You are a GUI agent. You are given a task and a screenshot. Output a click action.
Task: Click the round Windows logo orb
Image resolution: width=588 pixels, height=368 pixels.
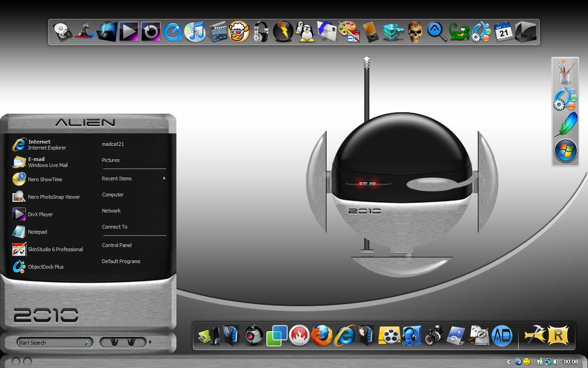click(565, 151)
